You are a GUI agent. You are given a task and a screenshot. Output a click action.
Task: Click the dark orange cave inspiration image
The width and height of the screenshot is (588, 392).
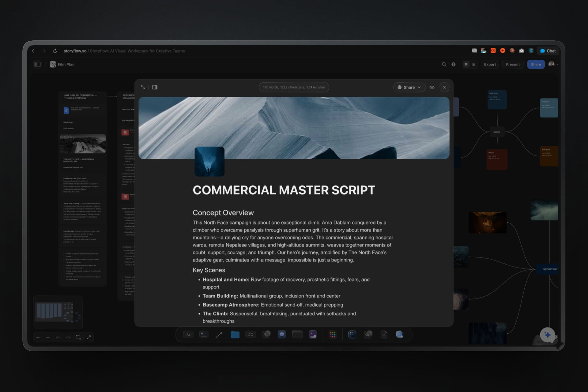click(x=488, y=223)
